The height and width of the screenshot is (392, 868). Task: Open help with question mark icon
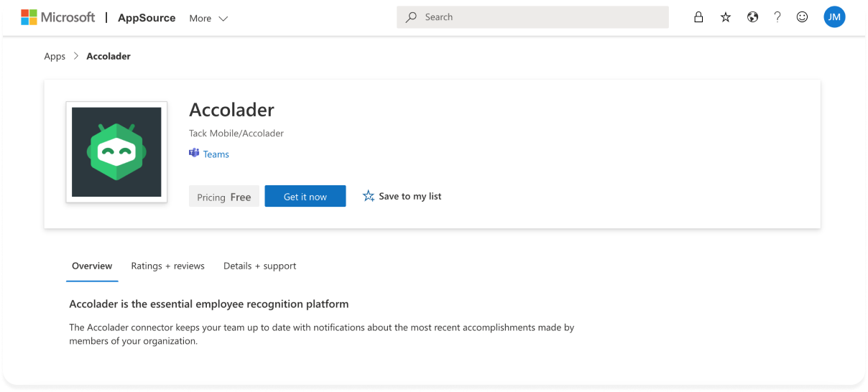pyautogui.click(x=777, y=17)
